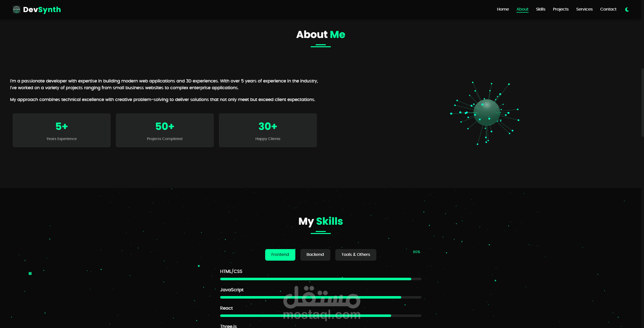Viewport: 644px width, 328px height.
Task: Go to Home nav link
Action: click(503, 9)
